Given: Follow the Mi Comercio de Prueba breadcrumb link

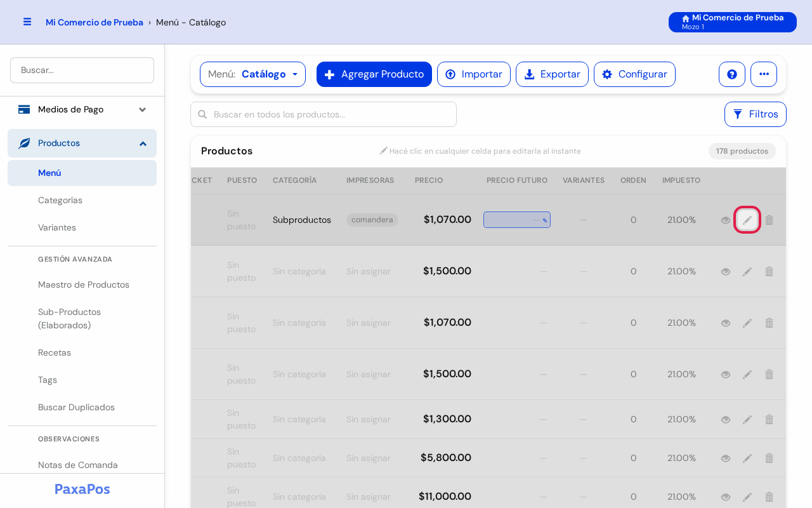Looking at the screenshot, I should tap(95, 22).
